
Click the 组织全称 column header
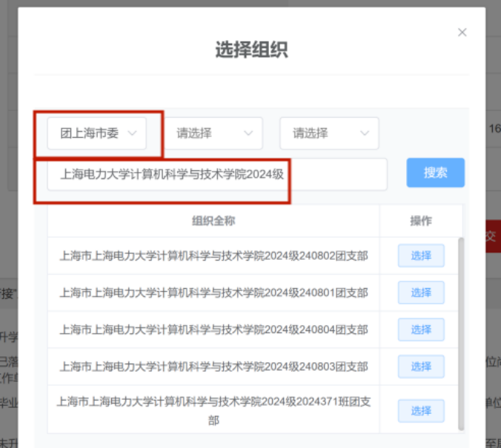click(213, 221)
